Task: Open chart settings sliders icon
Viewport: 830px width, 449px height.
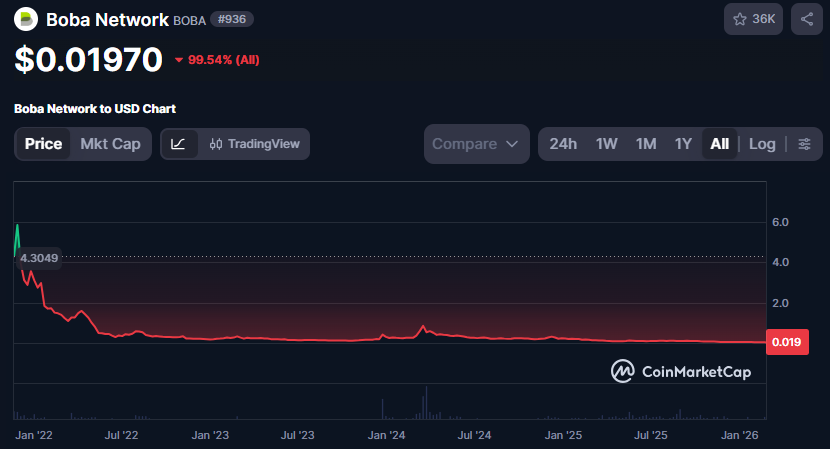Action: pos(804,144)
